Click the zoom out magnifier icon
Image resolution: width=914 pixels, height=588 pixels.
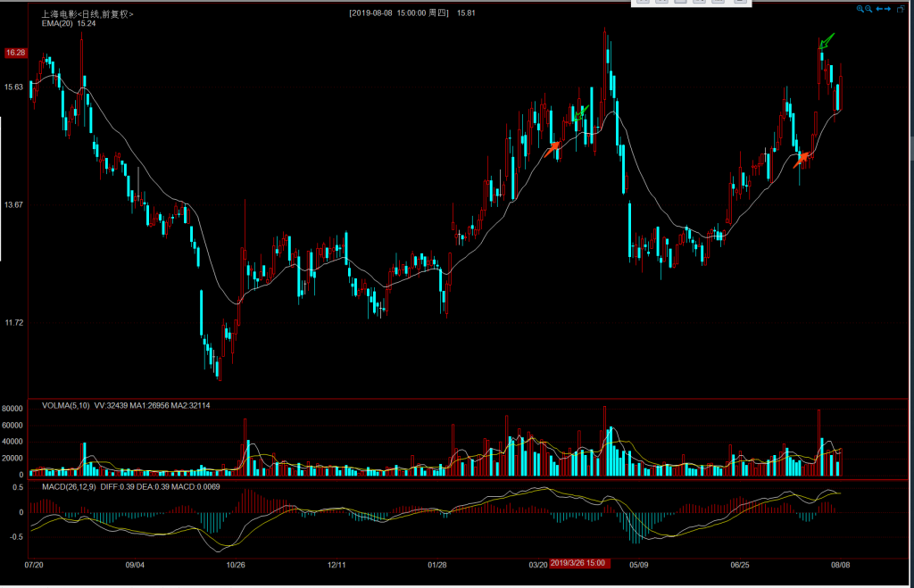[x=869, y=9]
